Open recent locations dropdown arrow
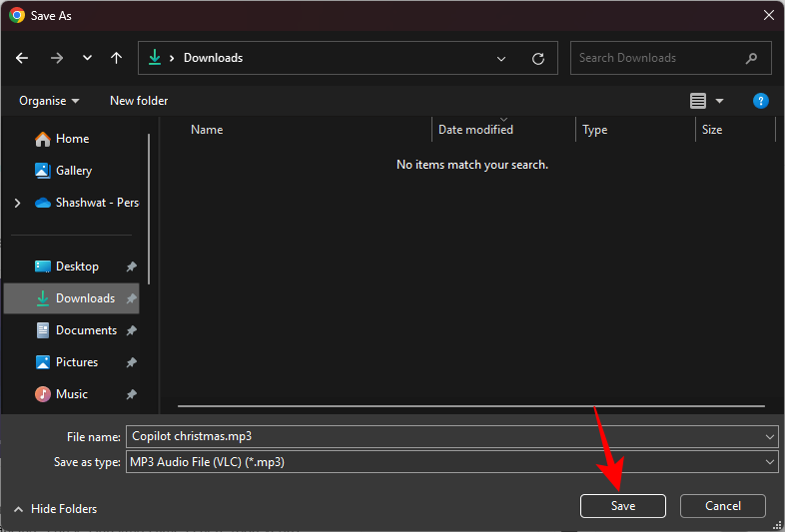The height and width of the screenshot is (532, 785). pyautogui.click(x=87, y=58)
